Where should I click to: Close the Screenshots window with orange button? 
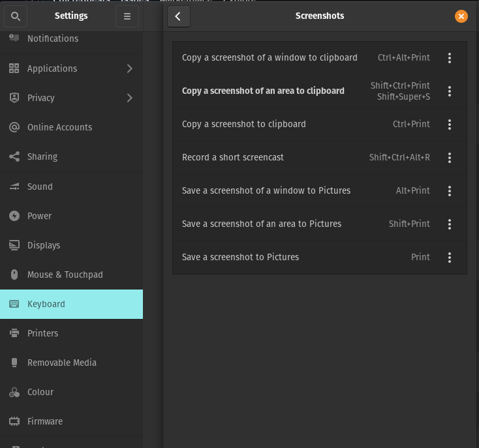[461, 16]
